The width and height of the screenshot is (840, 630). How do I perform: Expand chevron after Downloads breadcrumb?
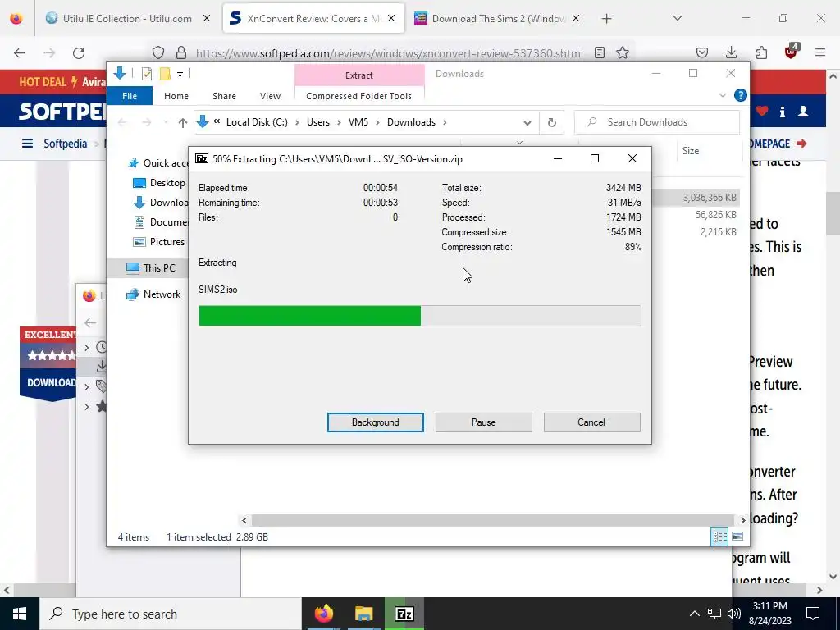click(445, 123)
